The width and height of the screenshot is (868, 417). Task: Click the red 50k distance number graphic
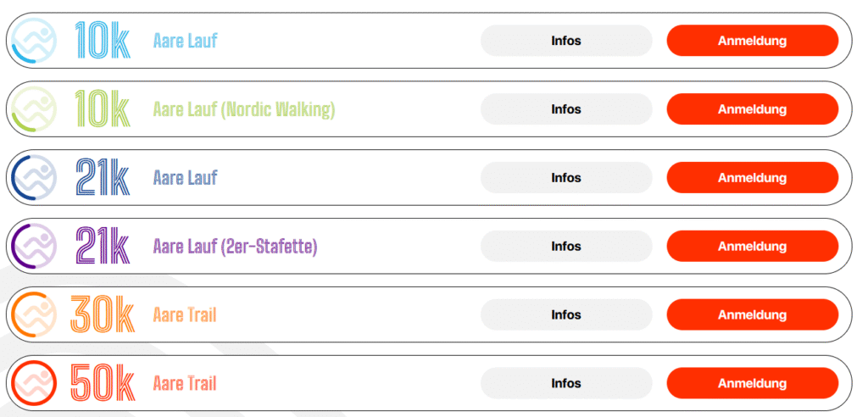(102, 384)
